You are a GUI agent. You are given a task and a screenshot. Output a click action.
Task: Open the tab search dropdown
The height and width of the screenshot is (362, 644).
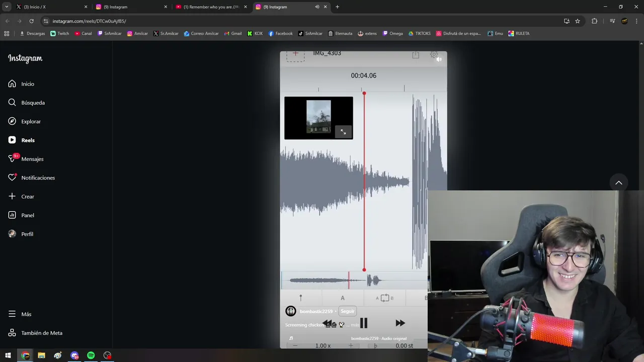(x=7, y=7)
